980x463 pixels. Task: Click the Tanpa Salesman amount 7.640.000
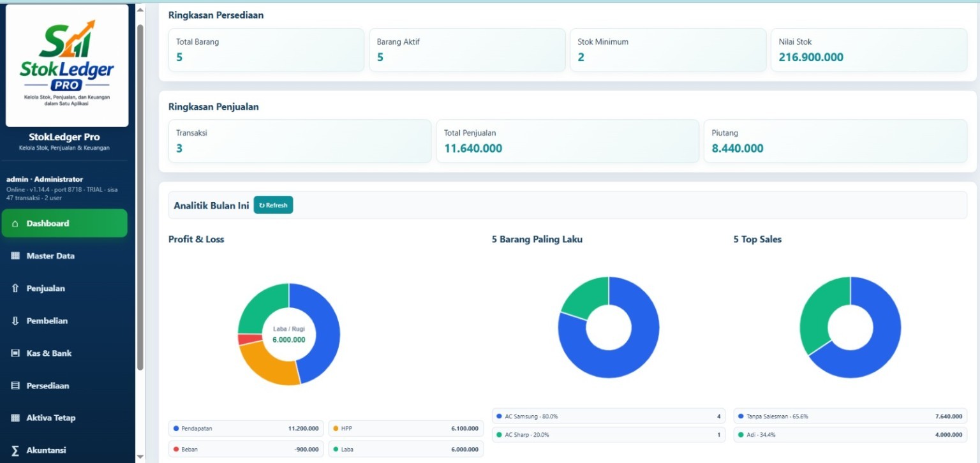click(948, 416)
